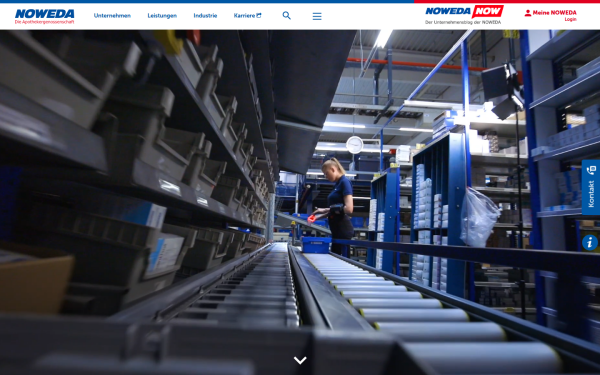Click the tagline 'Die Apothekergenossenschaft'

pyautogui.click(x=44, y=22)
